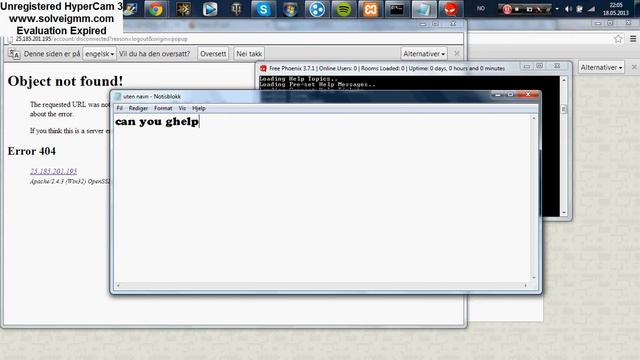640x360 pixels.
Task: Open the network status tray icon
Action: [591, 9]
